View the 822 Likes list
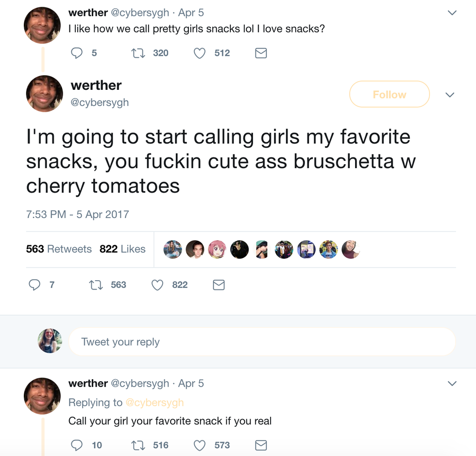The image size is (476, 456). 122,249
